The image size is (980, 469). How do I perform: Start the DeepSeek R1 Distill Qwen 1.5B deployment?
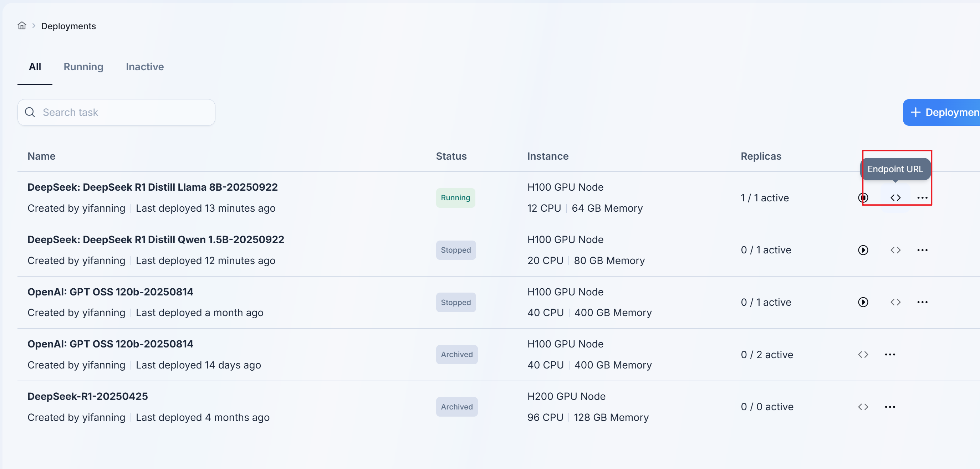coord(863,250)
